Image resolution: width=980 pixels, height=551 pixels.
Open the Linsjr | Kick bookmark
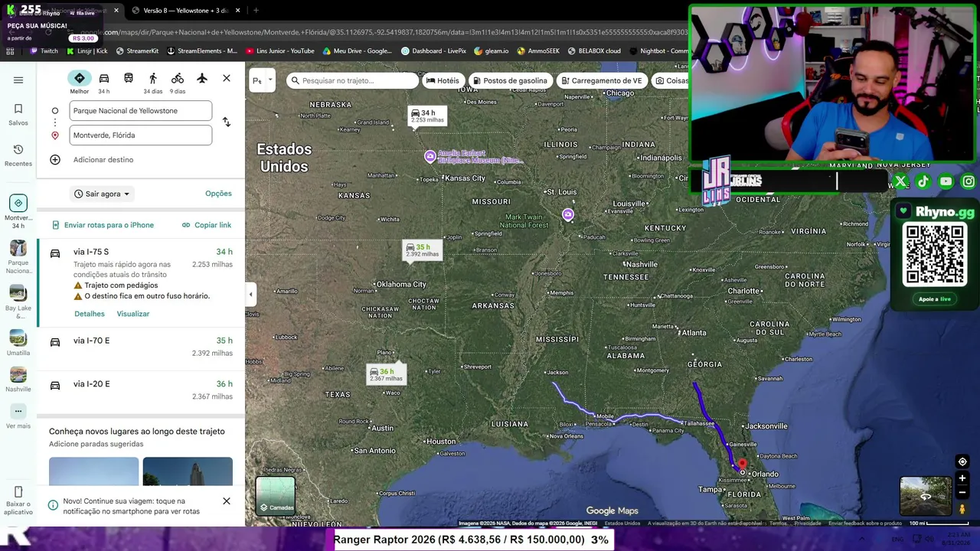click(87, 51)
